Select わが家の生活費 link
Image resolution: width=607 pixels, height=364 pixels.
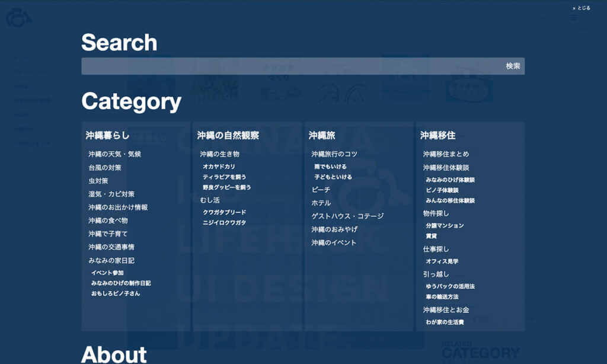point(445,323)
